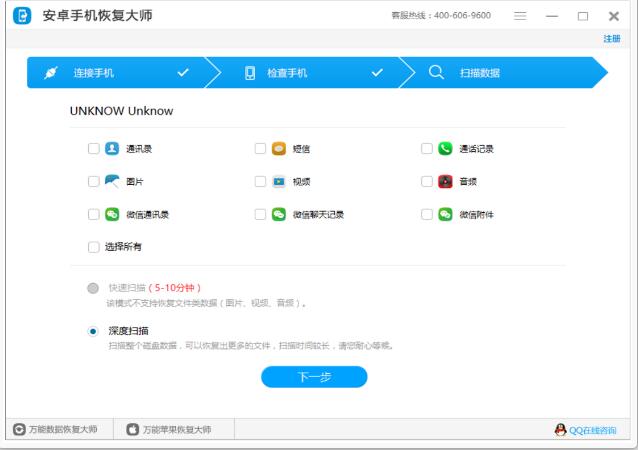The width and height of the screenshot is (638, 450).
Task: Click the magnifier icon of 扫描数据 step
Action: pyautogui.click(x=436, y=72)
